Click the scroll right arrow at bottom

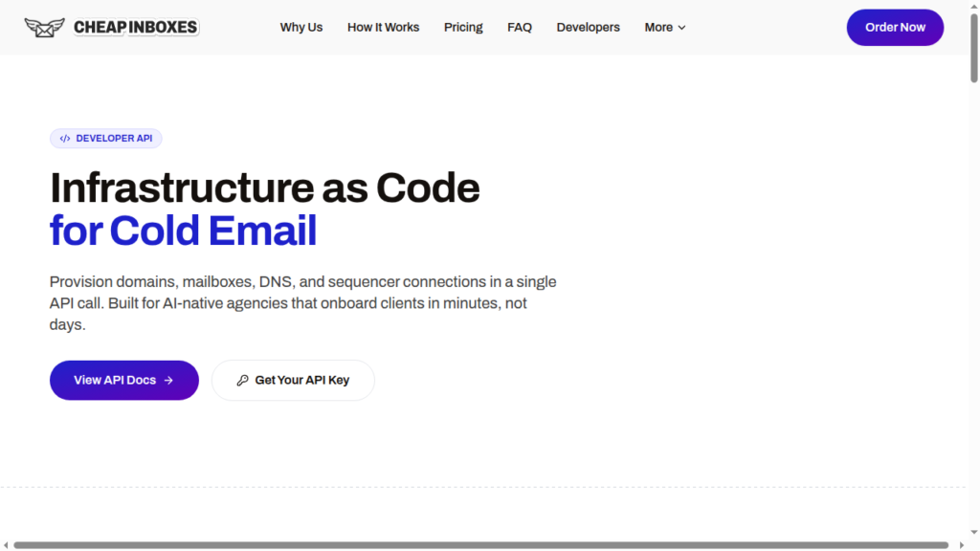tap(962, 545)
